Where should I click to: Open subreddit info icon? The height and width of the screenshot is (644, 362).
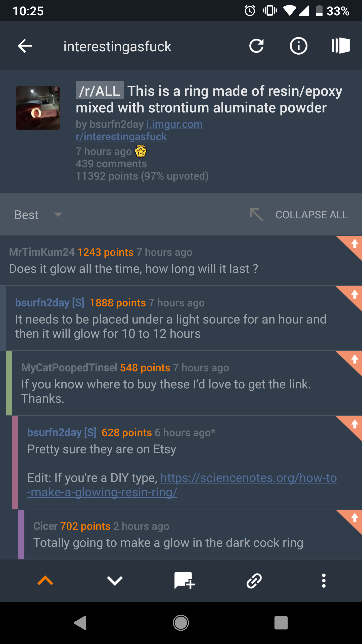298,46
